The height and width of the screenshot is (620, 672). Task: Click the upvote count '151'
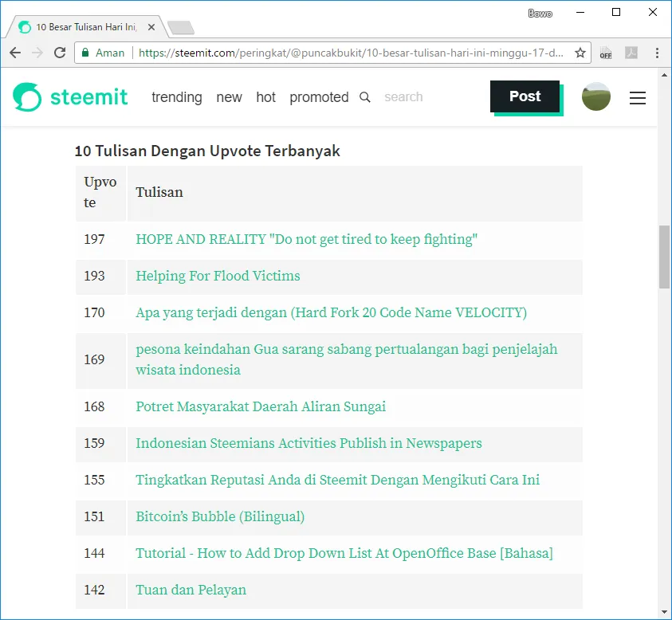pyautogui.click(x=94, y=516)
